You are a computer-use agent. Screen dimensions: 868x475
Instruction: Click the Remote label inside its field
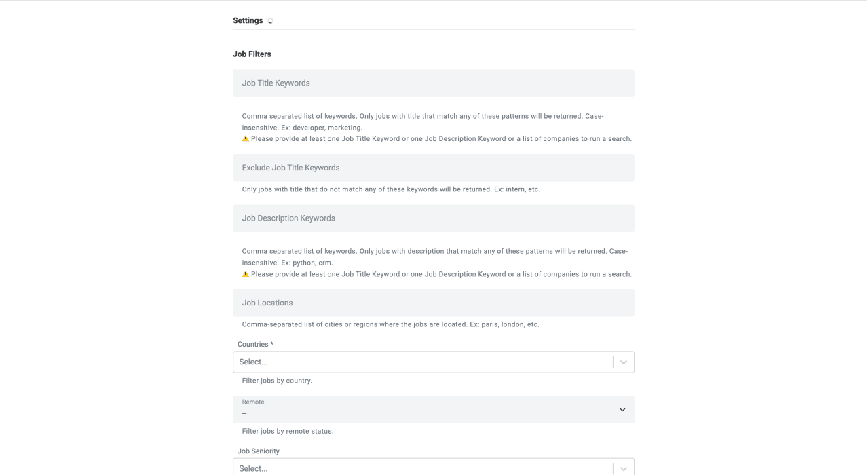click(x=252, y=402)
